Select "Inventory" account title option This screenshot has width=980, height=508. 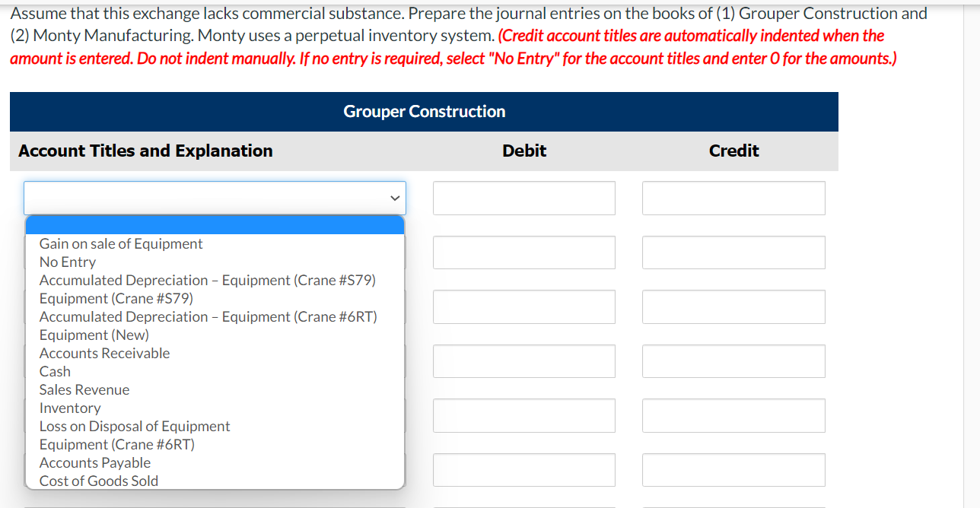(70, 408)
